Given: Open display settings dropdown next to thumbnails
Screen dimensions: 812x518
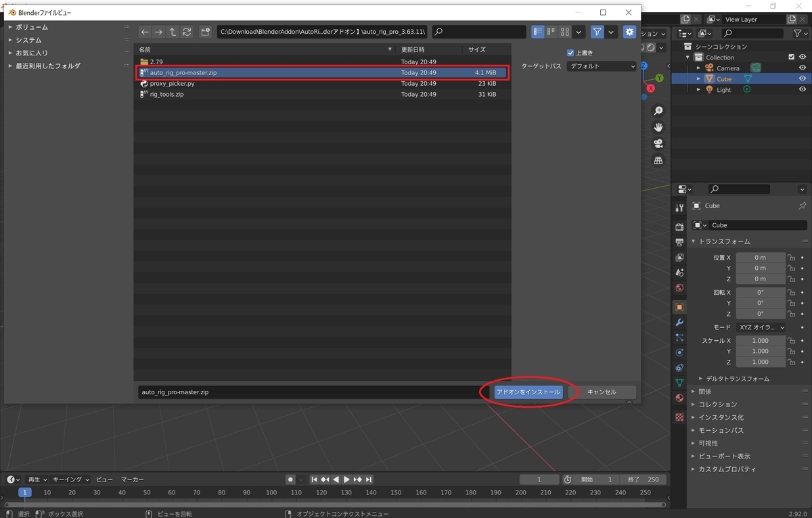Looking at the screenshot, I should pyautogui.click(x=579, y=32).
